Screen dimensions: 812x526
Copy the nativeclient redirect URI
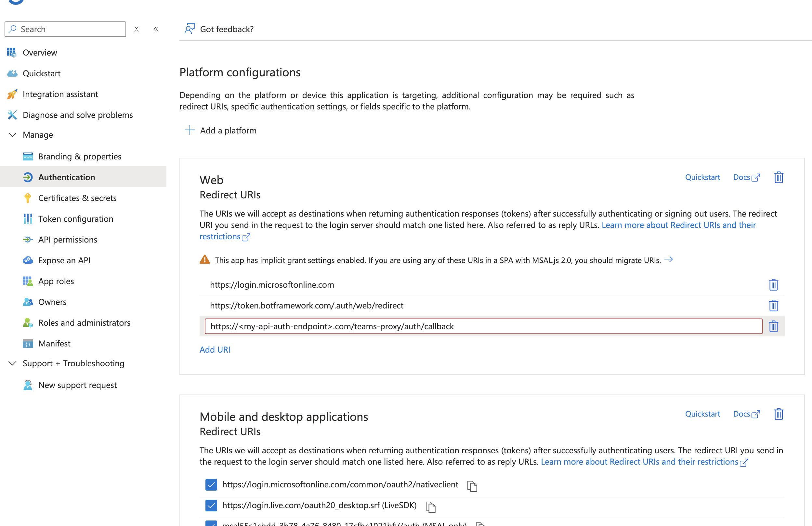pyautogui.click(x=473, y=486)
